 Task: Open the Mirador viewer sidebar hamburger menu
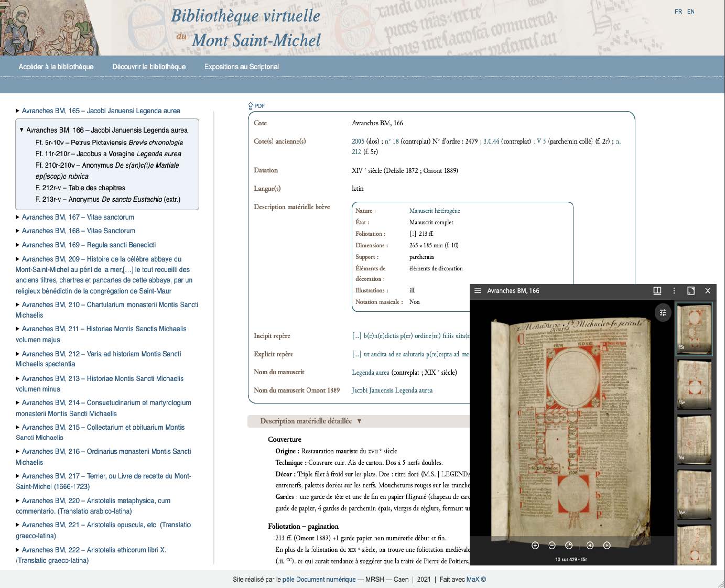pos(478,291)
